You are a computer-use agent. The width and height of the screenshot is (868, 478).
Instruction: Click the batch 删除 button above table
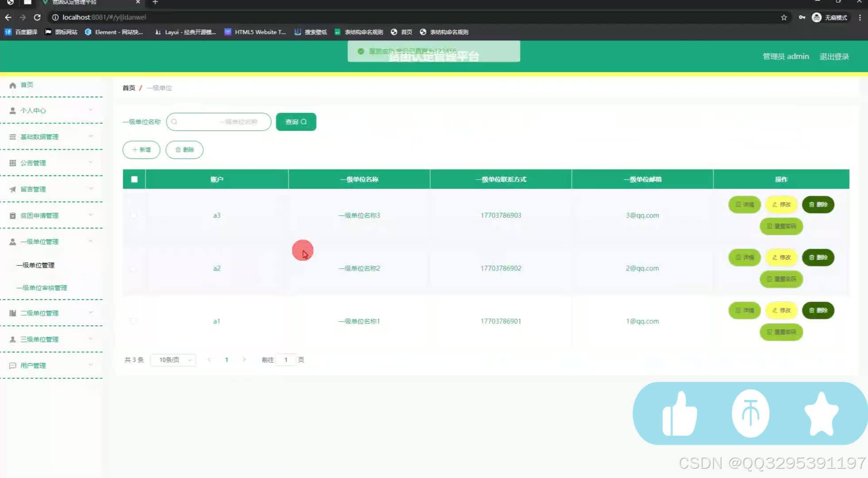[x=184, y=150]
